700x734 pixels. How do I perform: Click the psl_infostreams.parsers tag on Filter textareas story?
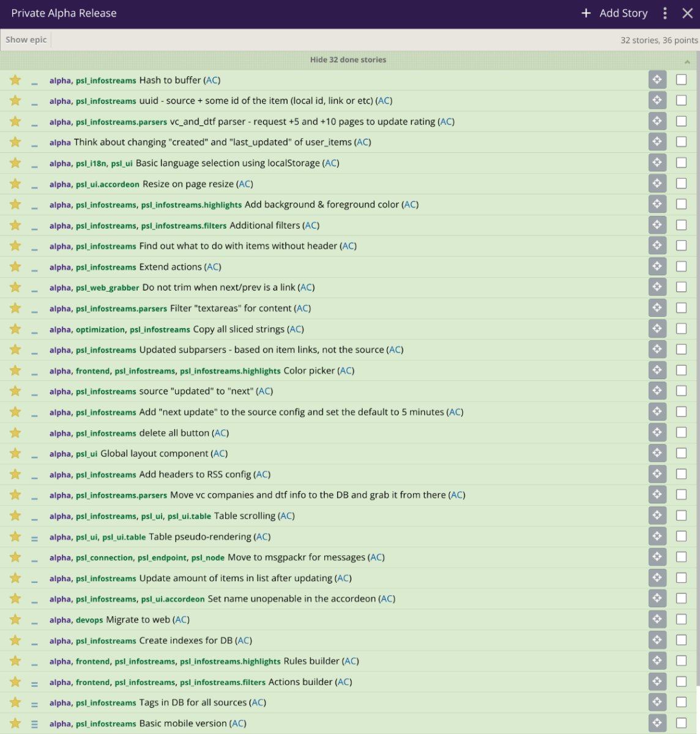coord(121,309)
